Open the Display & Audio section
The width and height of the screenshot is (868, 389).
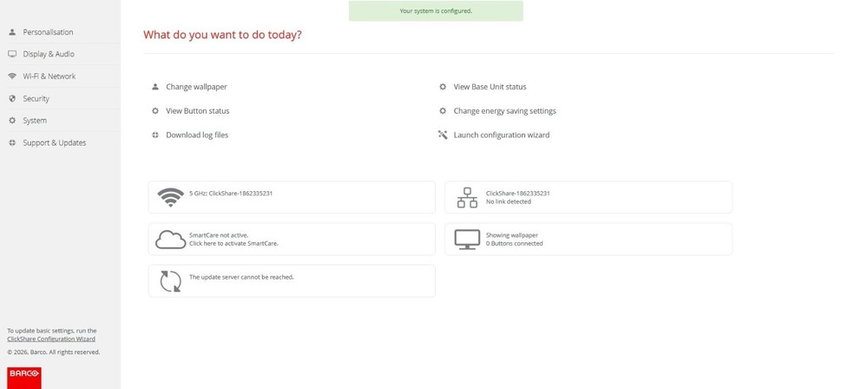click(x=48, y=55)
